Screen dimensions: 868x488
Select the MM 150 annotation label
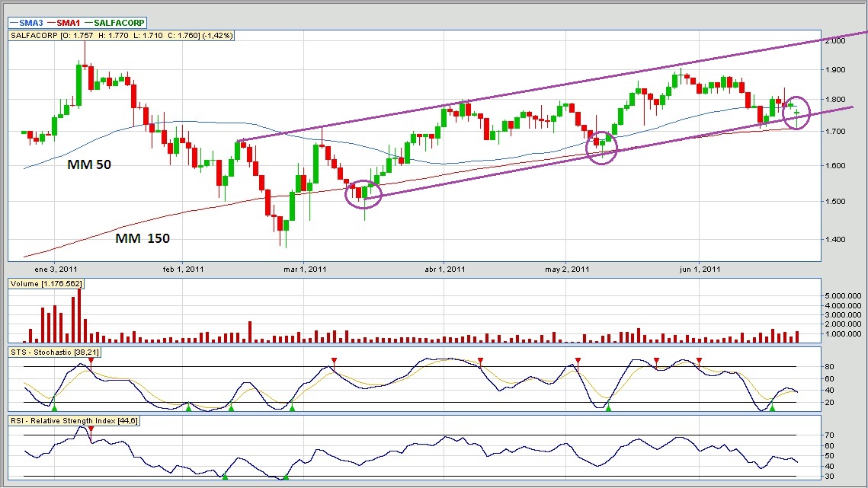(143, 238)
